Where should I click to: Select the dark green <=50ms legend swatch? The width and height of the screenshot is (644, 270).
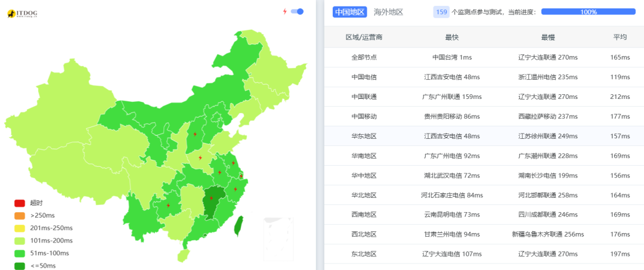coord(20,266)
